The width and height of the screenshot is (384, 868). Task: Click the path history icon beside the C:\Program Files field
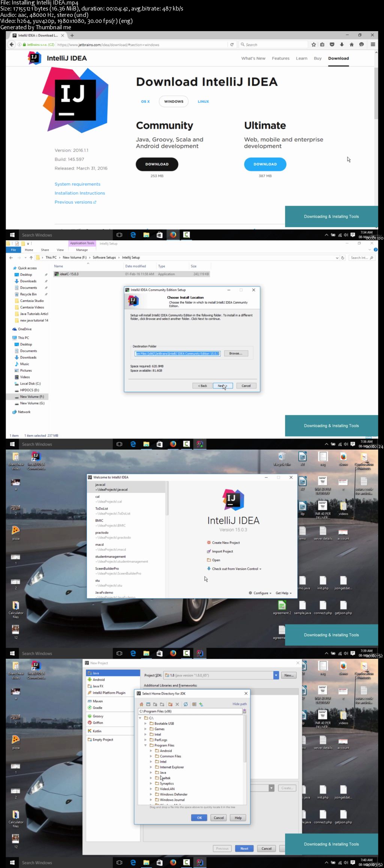244,711
